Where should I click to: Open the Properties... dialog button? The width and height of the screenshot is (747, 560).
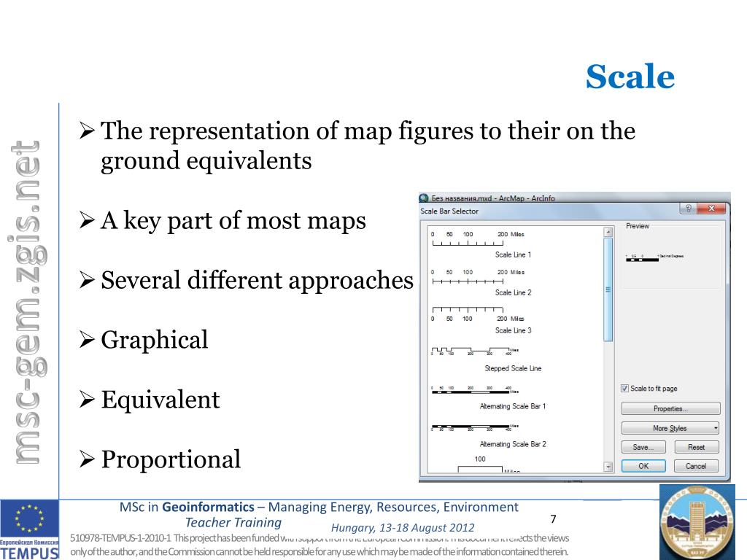670,408
